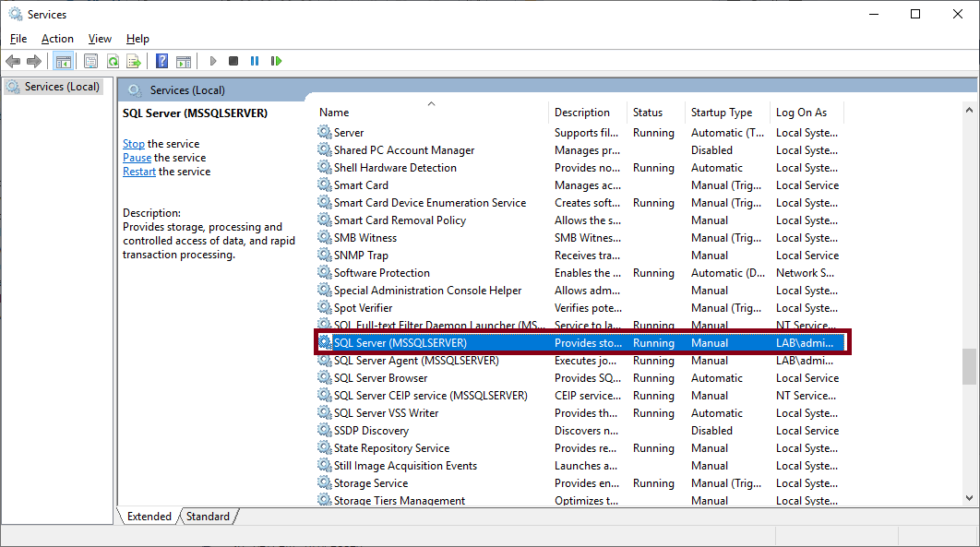Click Network S... logon for Software Protection
The image size is (980, 547).
pyautogui.click(x=805, y=272)
